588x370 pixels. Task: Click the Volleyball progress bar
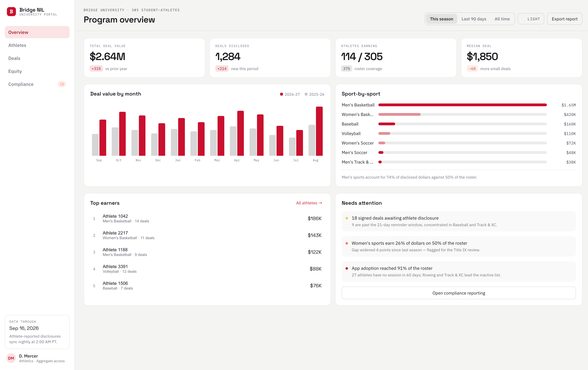(x=462, y=133)
